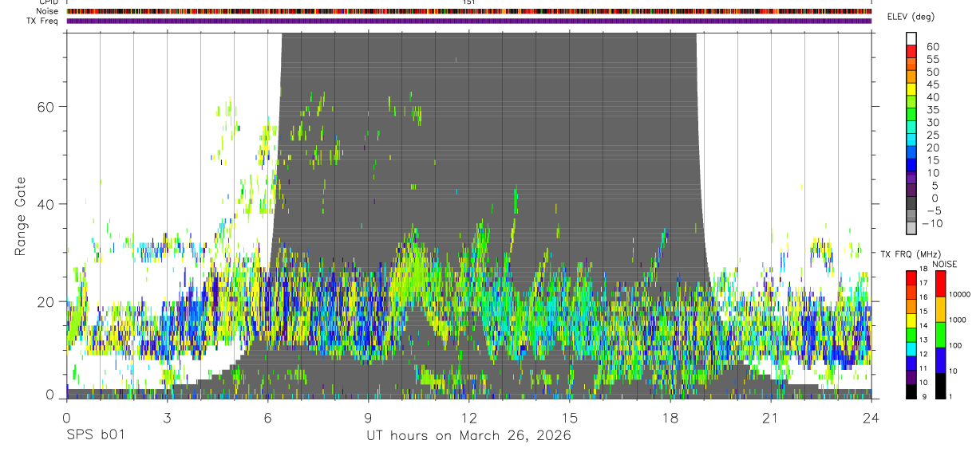This screenshot has height=452, width=980.
Task: Click the x-axis tick label 9
Action: point(368,418)
